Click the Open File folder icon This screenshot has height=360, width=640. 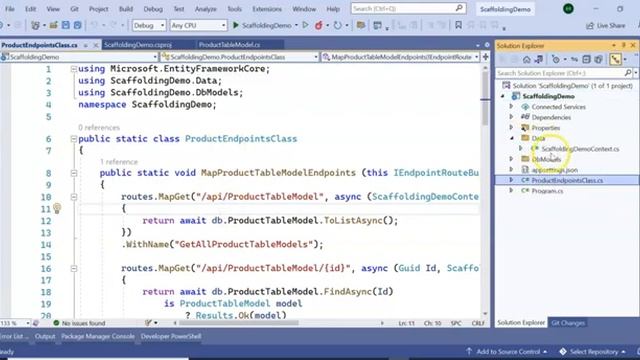(53, 25)
